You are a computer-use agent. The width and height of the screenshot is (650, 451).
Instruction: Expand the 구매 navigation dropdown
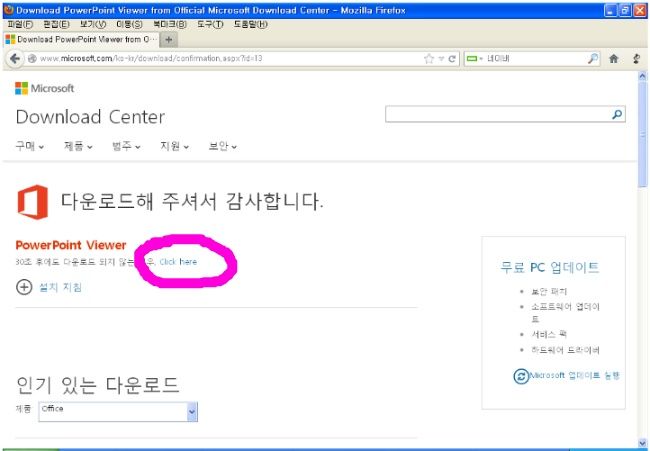coord(29,146)
